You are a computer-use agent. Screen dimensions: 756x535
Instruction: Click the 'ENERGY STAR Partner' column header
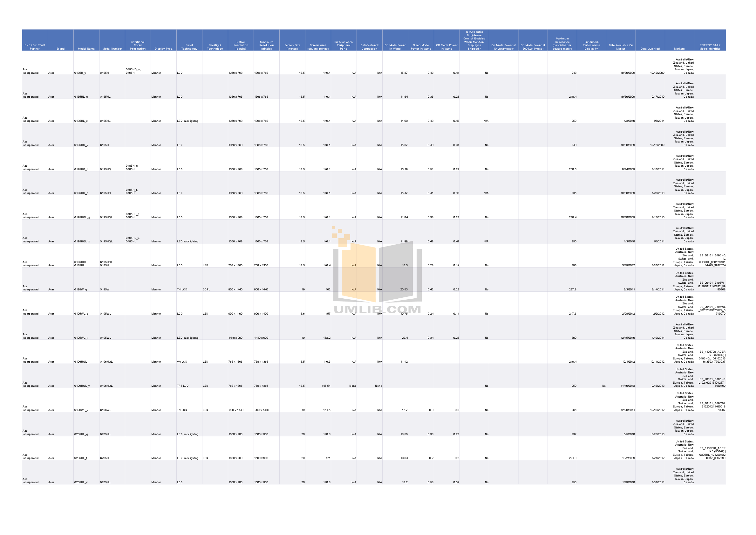pyautogui.click(x=35, y=47)
